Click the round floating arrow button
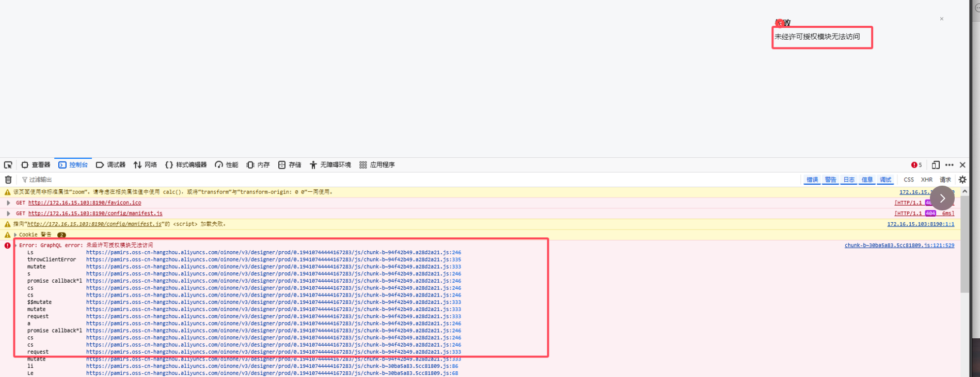The width and height of the screenshot is (980, 377). tap(942, 198)
